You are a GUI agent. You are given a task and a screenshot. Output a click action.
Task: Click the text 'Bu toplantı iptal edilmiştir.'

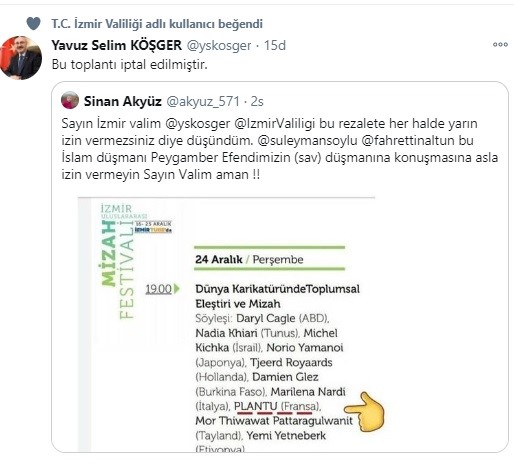click(130, 65)
